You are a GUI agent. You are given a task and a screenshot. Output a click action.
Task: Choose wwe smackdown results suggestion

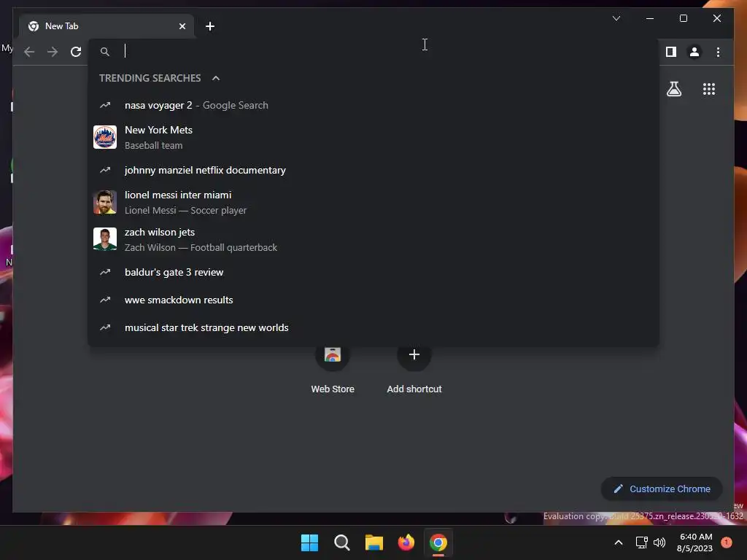click(373, 300)
